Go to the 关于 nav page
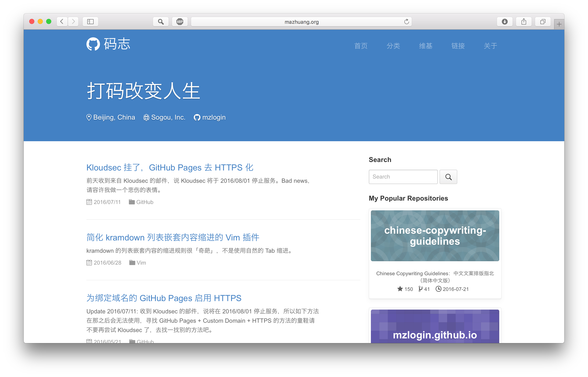588x377 pixels. (490, 46)
